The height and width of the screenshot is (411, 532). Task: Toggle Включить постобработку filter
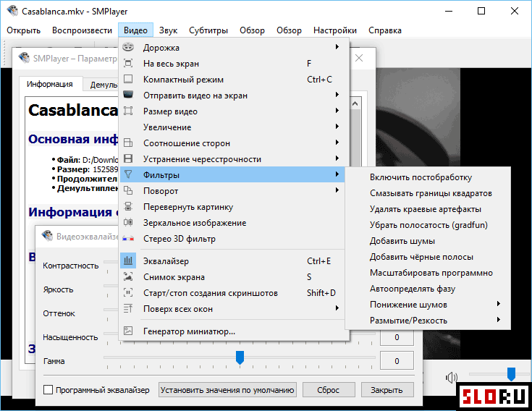point(428,177)
